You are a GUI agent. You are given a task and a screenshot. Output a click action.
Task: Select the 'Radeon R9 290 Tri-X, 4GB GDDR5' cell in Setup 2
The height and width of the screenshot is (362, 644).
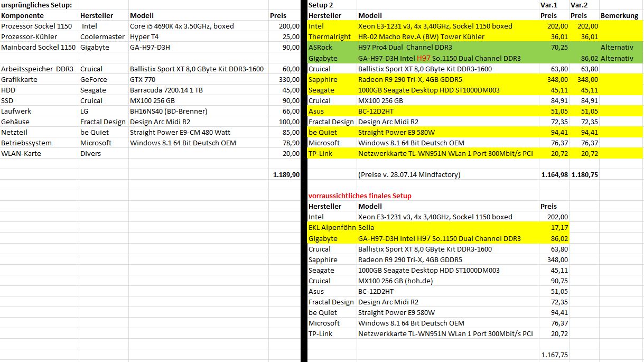448,79
